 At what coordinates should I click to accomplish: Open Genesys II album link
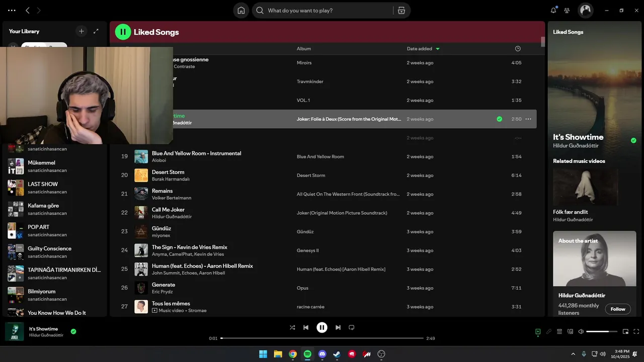pos(308,250)
